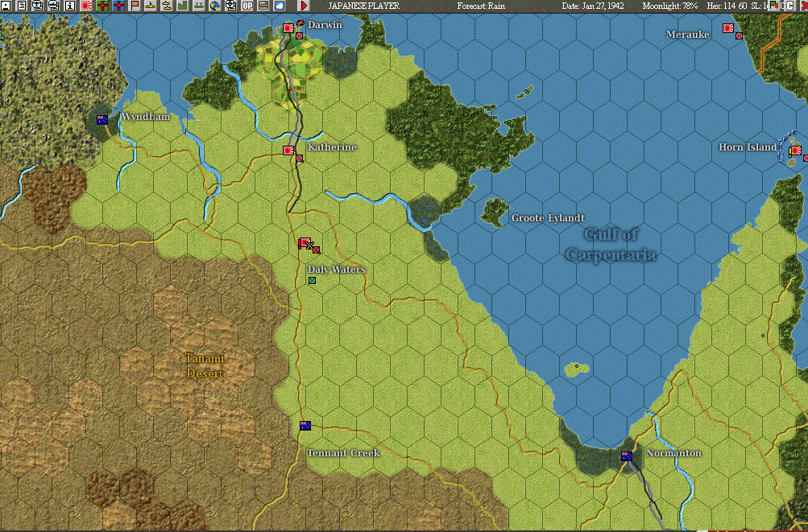Click the Katherine map label

332,147
